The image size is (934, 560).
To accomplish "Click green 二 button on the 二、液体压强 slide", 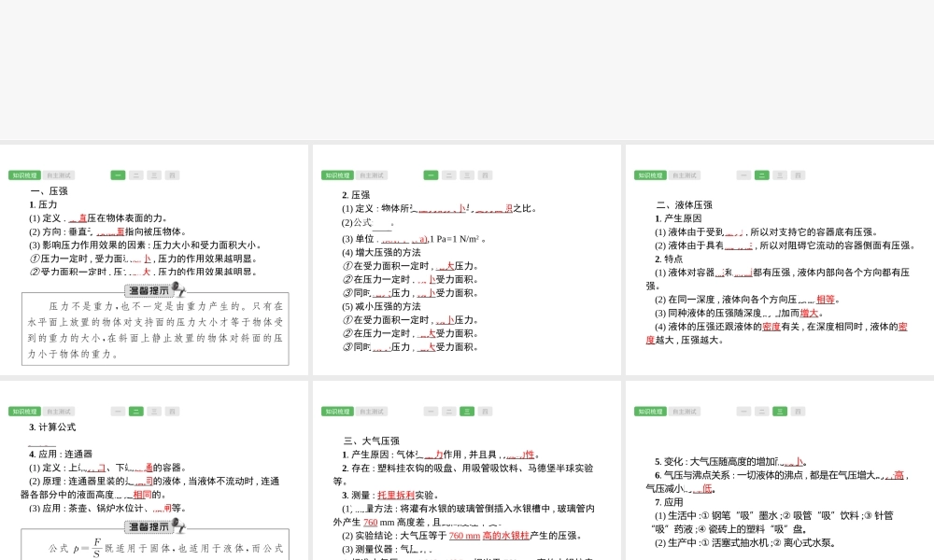I will coord(761,175).
